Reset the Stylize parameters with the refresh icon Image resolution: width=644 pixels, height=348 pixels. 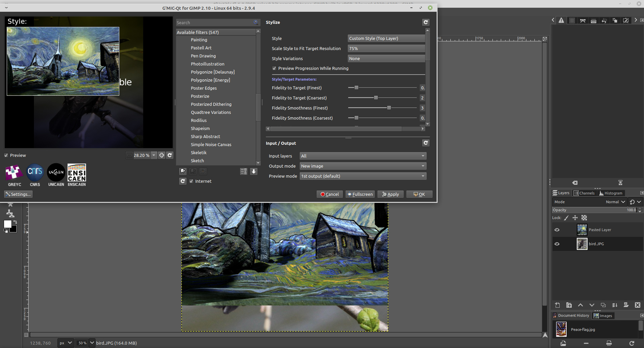[x=426, y=22]
